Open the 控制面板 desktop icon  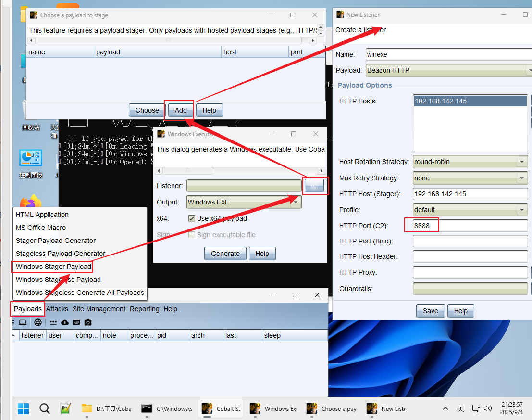(x=31, y=163)
